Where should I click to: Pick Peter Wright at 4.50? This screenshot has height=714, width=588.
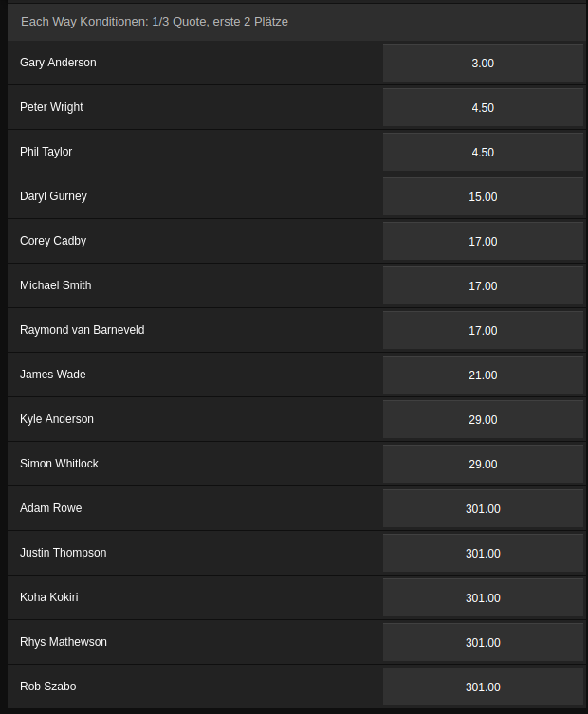point(483,107)
